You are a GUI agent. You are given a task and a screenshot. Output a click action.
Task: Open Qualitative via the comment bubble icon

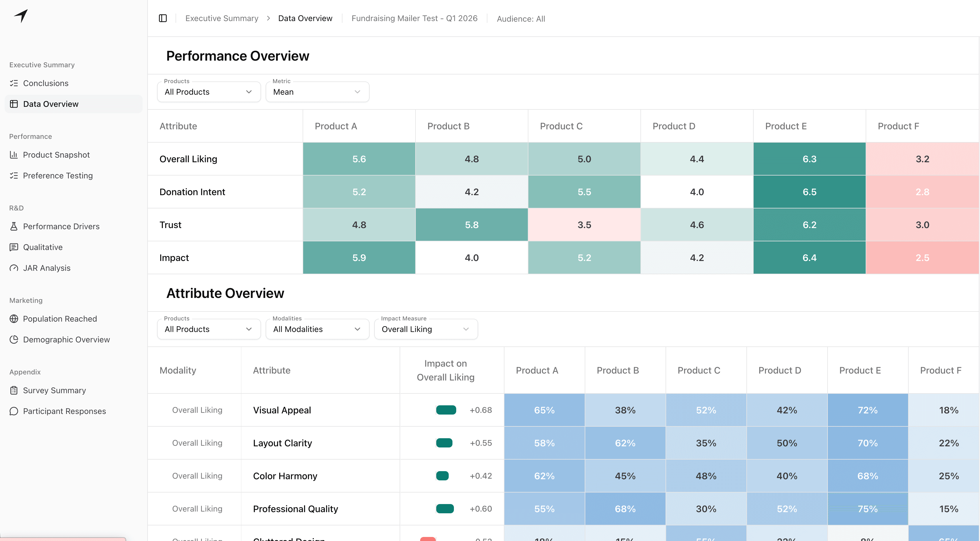coord(14,247)
